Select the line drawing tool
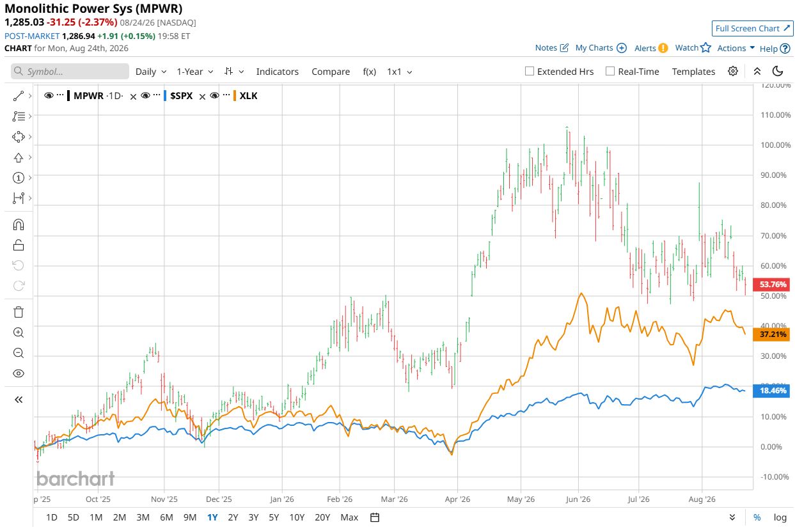The width and height of the screenshot is (795, 532). tap(18, 96)
